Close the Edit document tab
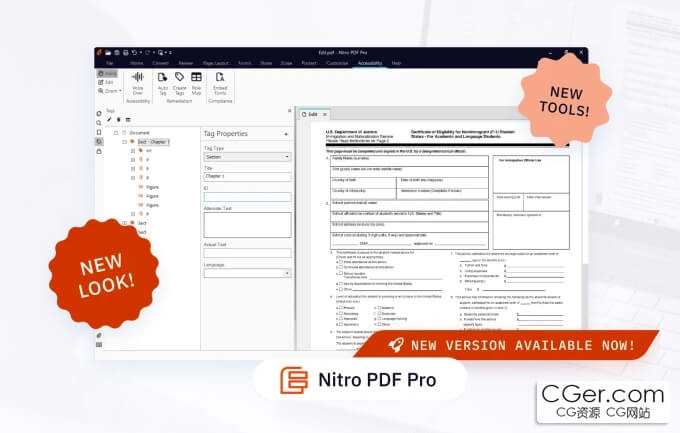The width and height of the screenshot is (680, 433). [325, 115]
